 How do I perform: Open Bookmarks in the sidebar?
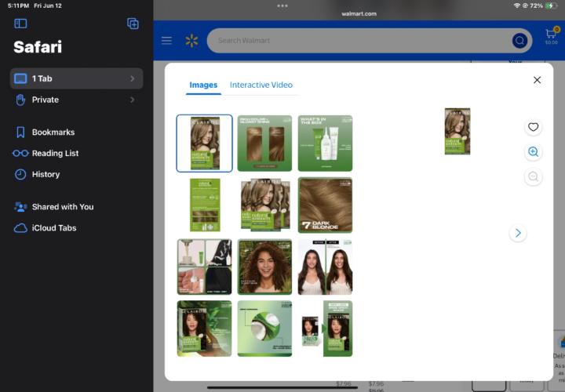[x=53, y=132]
